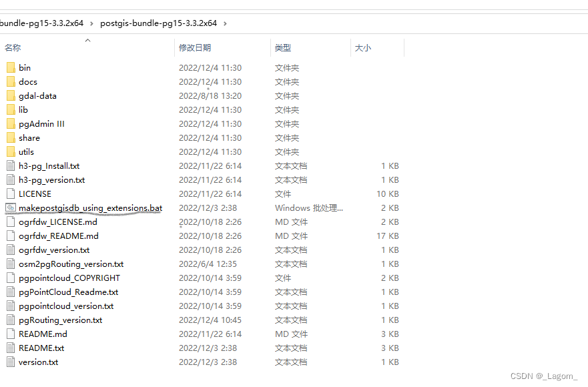Click the LICENSE file icon

coord(11,193)
